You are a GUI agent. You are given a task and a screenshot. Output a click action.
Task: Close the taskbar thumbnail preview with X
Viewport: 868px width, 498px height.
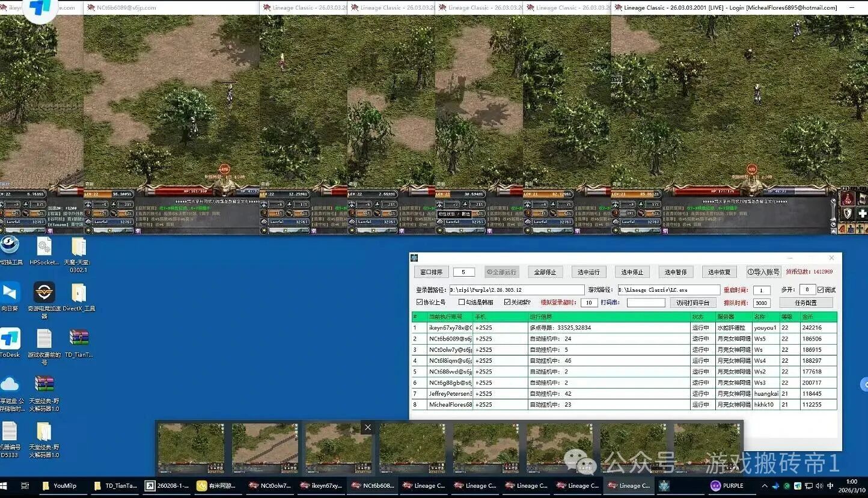[368, 428]
